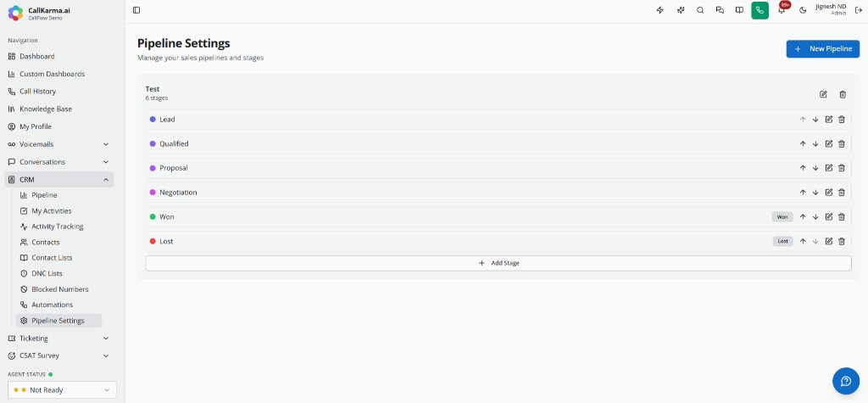The height and width of the screenshot is (403, 868).
Task: Move the Lead stage down
Action: coord(815,119)
